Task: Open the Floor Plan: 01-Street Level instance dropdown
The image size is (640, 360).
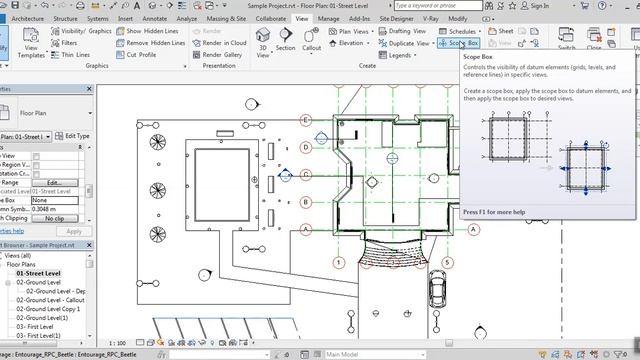Action: pyautogui.click(x=48, y=136)
